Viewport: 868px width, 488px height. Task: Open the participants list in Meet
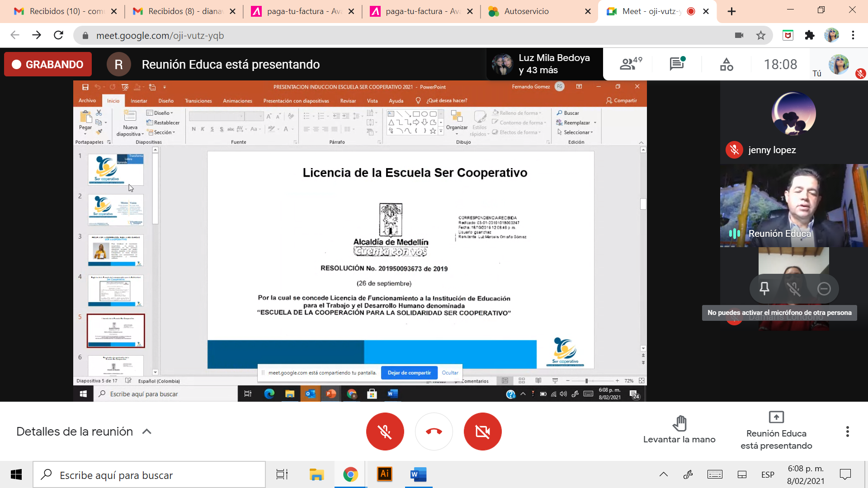pos(631,64)
